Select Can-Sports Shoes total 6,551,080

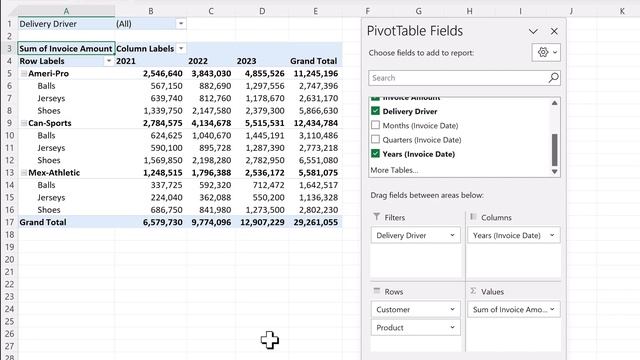coord(316,160)
